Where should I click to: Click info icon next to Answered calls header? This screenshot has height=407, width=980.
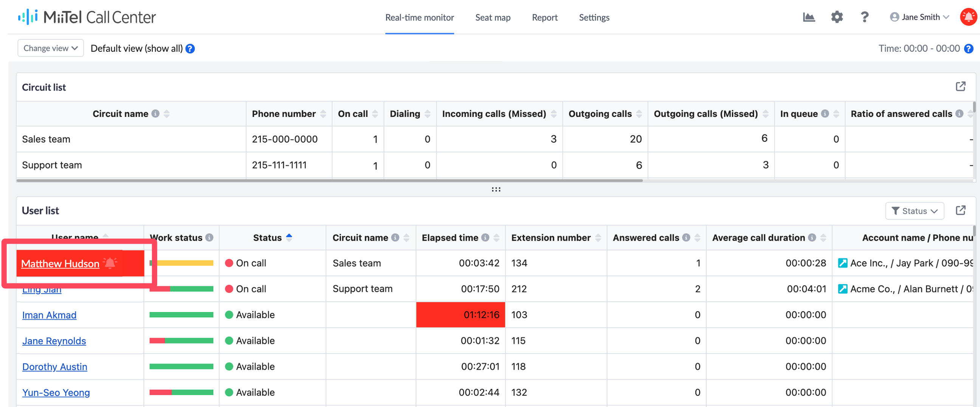click(686, 238)
